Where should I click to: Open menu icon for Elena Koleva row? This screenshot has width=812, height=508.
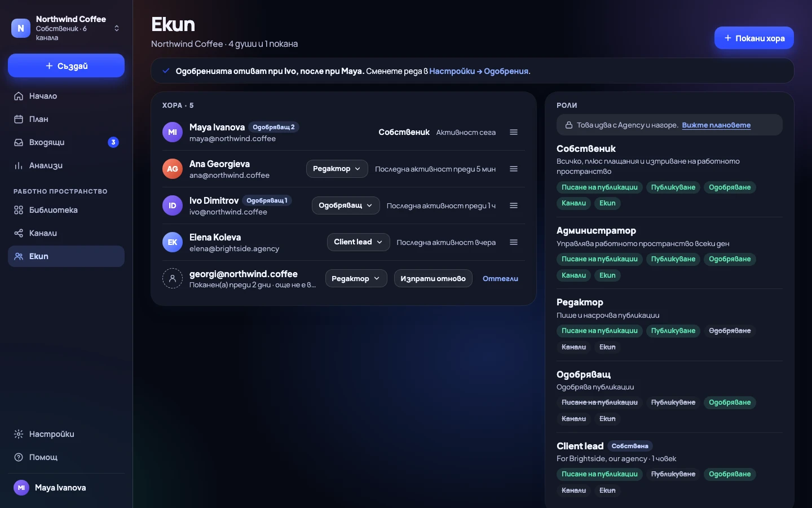coord(514,242)
